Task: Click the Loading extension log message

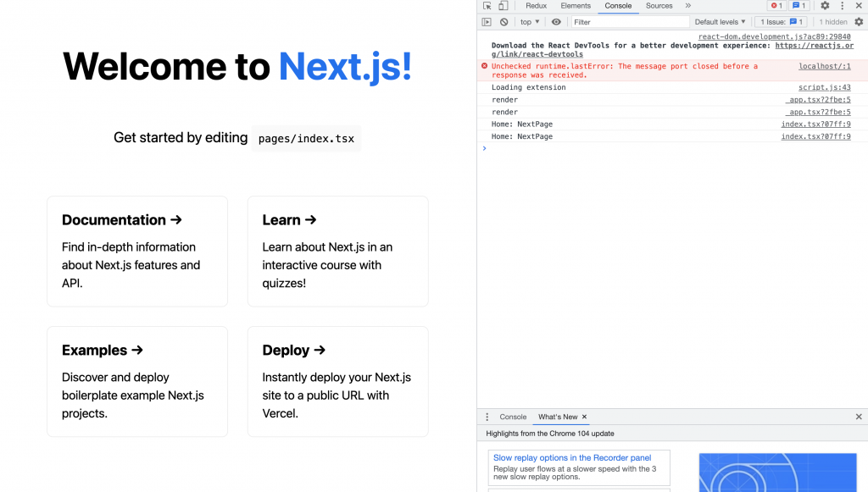Action: pos(529,87)
